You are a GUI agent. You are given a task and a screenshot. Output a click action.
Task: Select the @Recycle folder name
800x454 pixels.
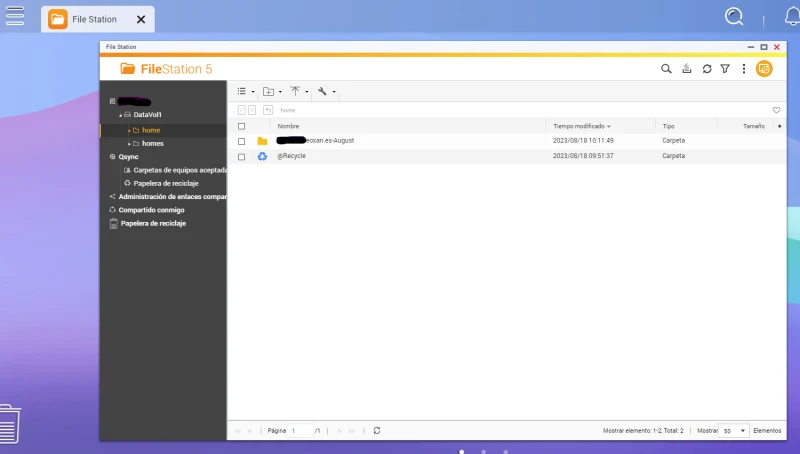(x=291, y=156)
